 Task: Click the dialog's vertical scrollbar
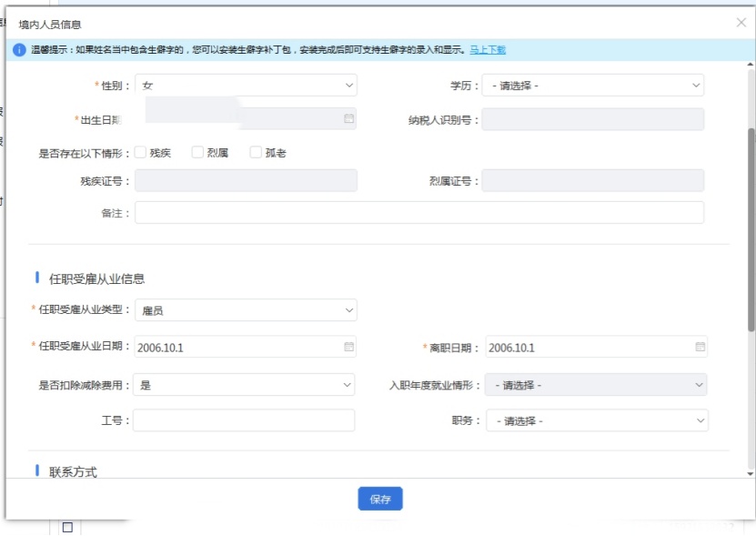(x=751, y=228)
